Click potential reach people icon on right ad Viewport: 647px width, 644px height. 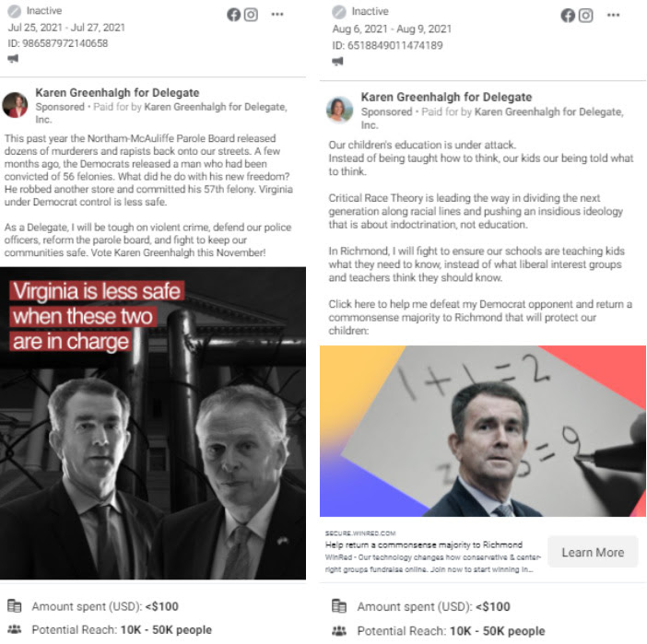pyautogui.click(x=339, y=631)
